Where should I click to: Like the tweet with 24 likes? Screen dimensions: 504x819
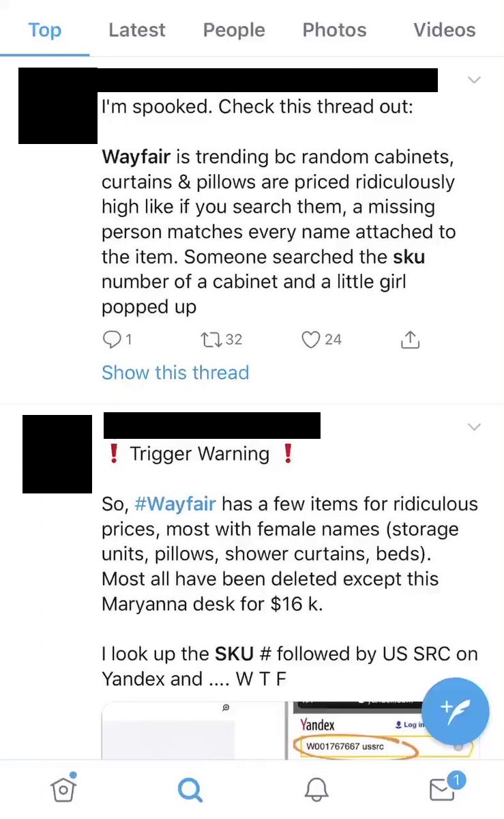coord(321,339)
